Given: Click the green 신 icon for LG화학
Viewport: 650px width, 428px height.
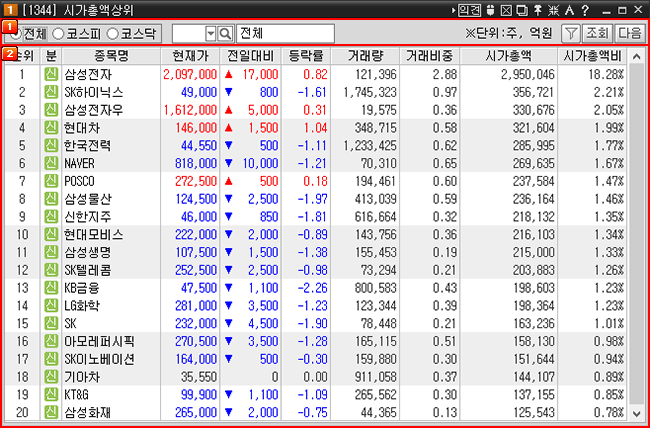Looking at the screenshot, I should 51,306.
